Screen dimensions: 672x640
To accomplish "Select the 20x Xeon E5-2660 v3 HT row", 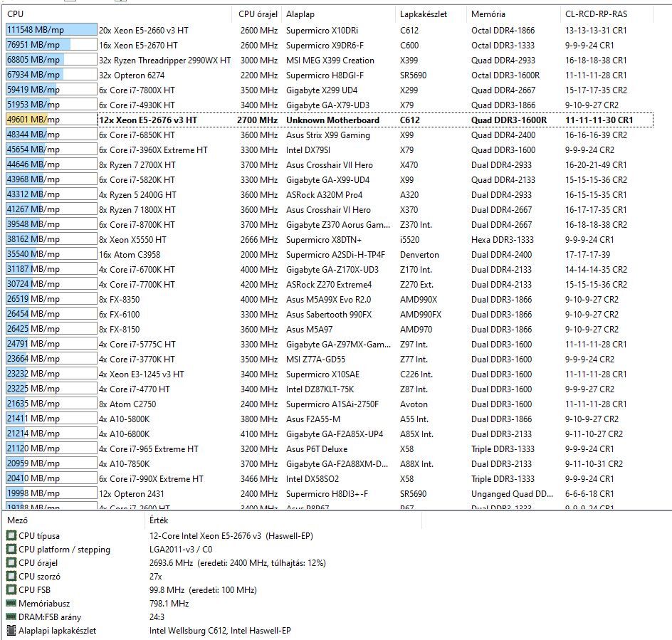I will tap(329, 30).
